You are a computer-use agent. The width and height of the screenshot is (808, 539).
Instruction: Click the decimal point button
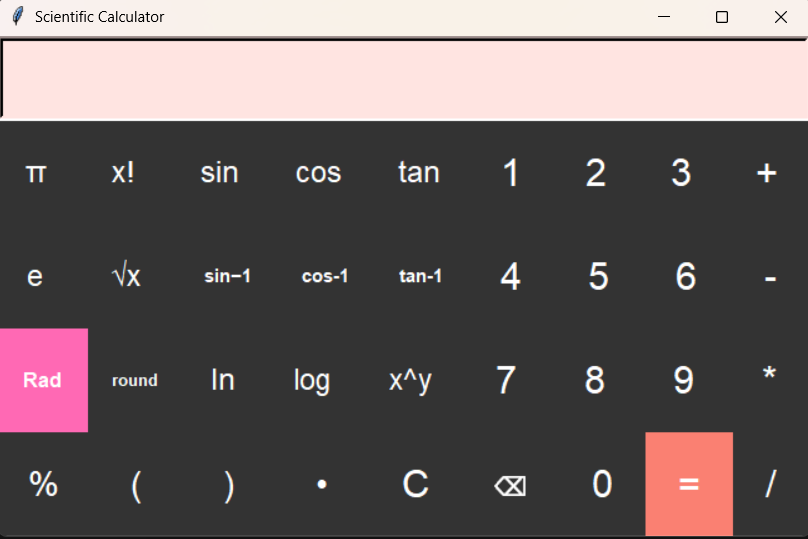click(x=322, y=484)
